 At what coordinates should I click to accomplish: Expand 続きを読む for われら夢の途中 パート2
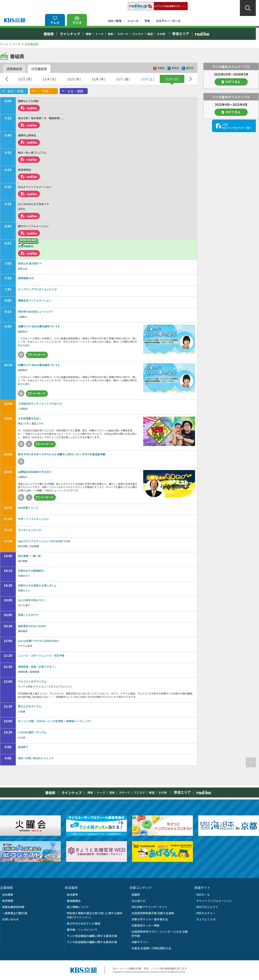click(24, 384)
